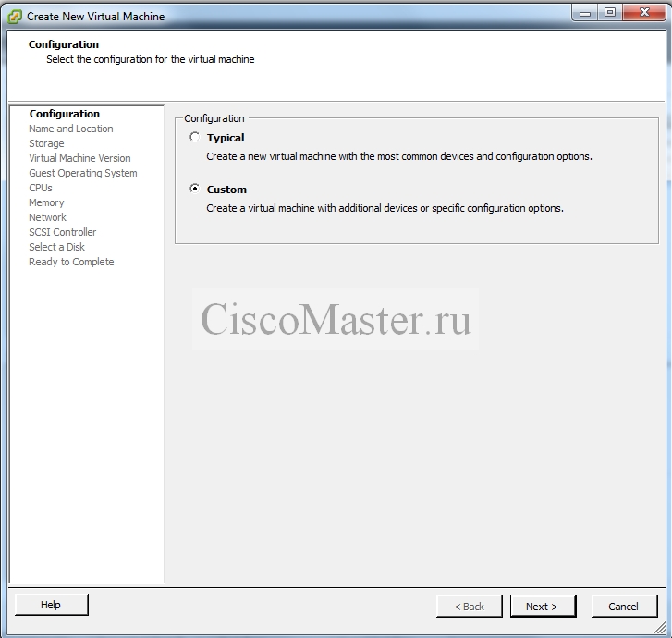Image resolution: width=672 pixels, height=638 pixels.
Task: Maximize the Create New Virtual Machine window
Action: pyautogui.click(x=610, y=13)
